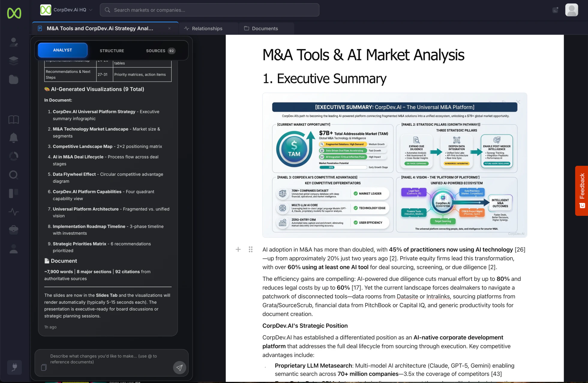Image resolution: width=588 pixels, height=383 pixels.
Task: Click 'Universal Platform Architecture' list item
Action: pyautogui.click(x=85, y=209)
